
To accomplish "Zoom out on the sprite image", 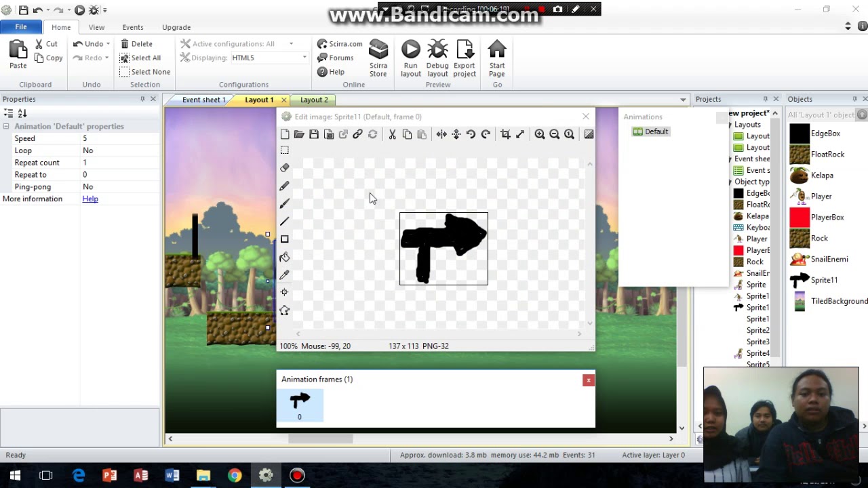I will click(x=555, y=134).
